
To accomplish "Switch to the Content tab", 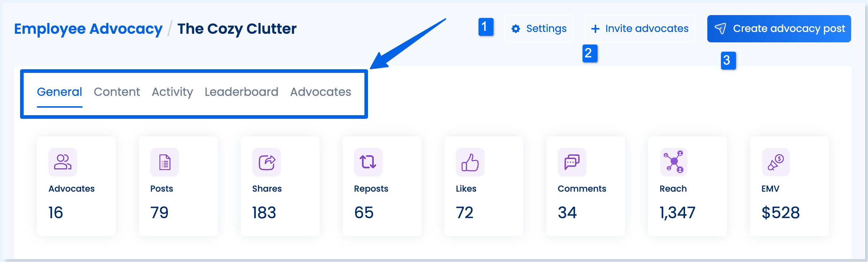I will [117, 92].
